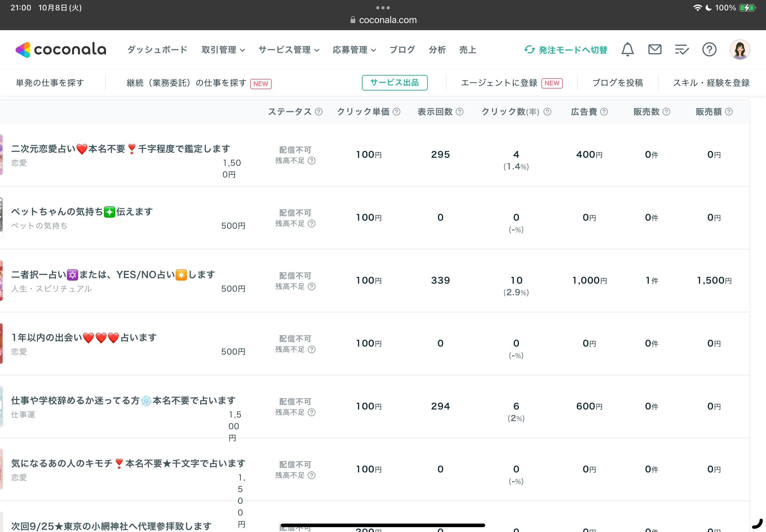The height and width of the screenshot is (532, 766).
Task: Open the to-do checklist icon
Action: (x=682, y=50)
